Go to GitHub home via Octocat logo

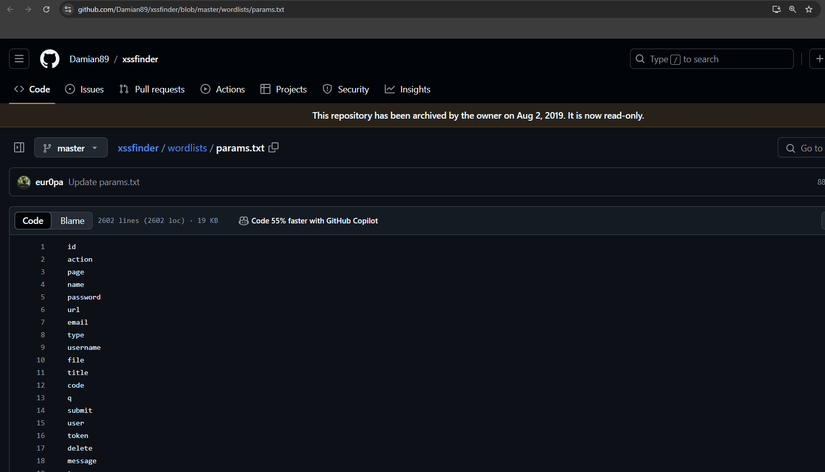pos(50,59)
